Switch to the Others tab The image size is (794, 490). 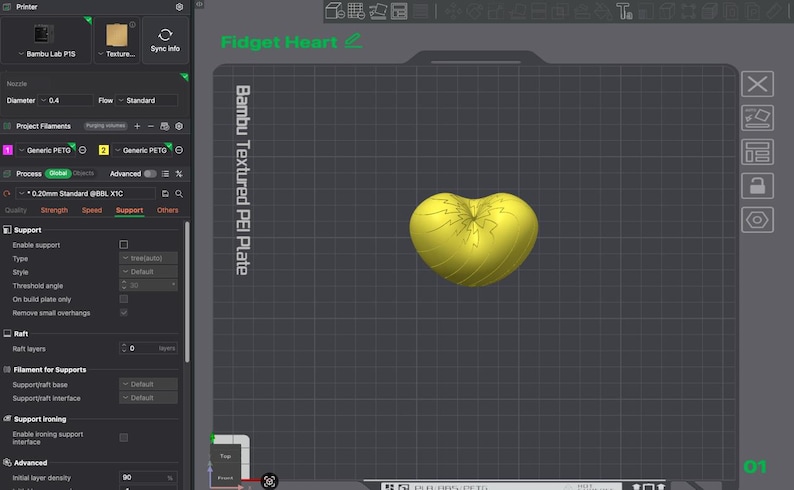168,210
